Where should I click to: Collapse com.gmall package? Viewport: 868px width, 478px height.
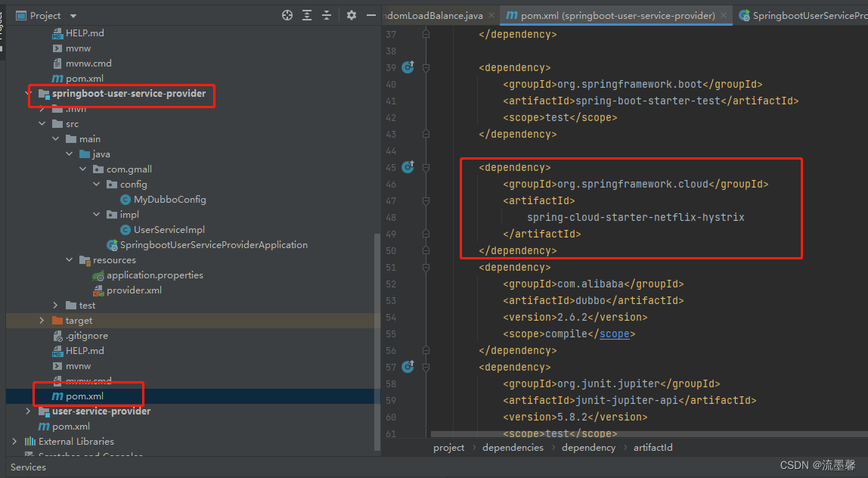[x=83, y=169]
